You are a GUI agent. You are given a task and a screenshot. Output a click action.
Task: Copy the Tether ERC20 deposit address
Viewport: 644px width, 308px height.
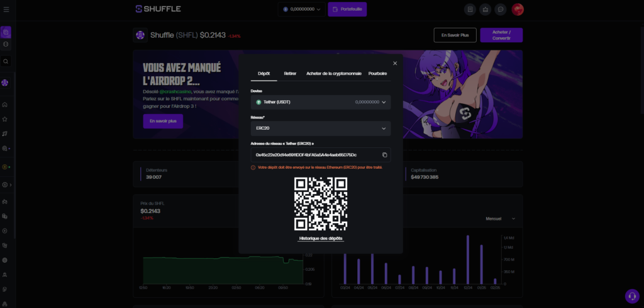click(384, 155)
